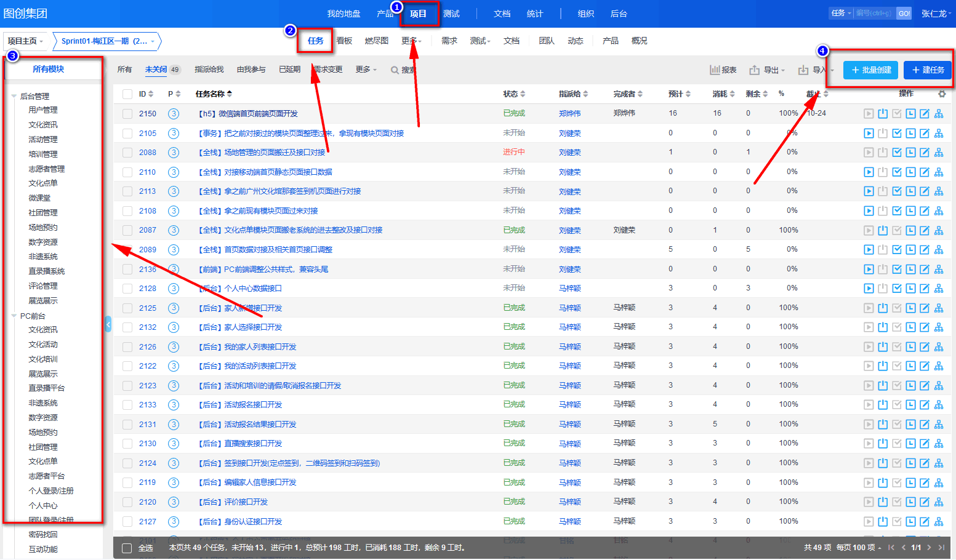Click the subtask tree icon on task 2133
The height and width of the screenshot is (560, 956).
click(939, 405)
